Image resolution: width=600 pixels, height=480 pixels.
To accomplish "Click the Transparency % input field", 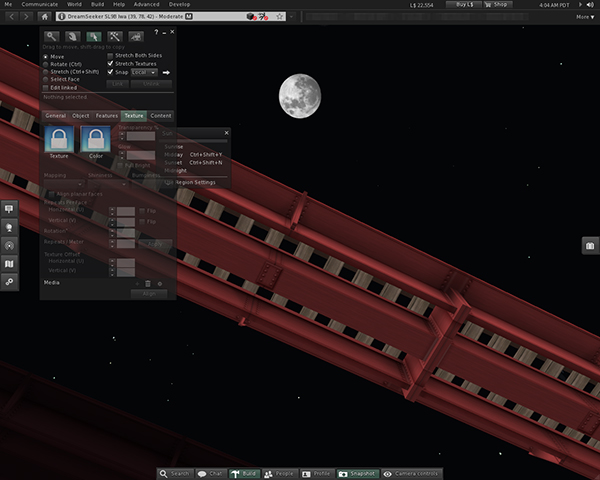I will point(141,136).
